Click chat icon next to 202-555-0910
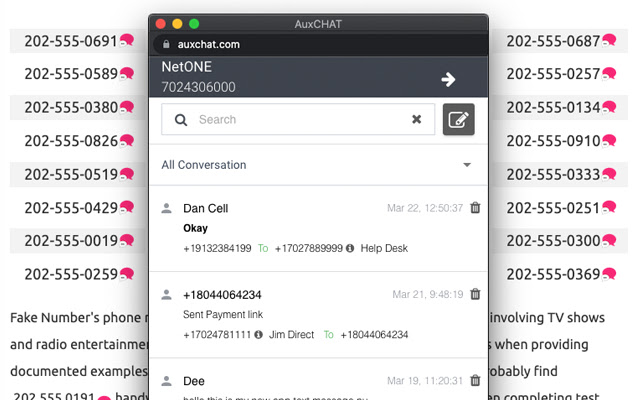Screen dimensions: 640x400 tap(609, 140)
